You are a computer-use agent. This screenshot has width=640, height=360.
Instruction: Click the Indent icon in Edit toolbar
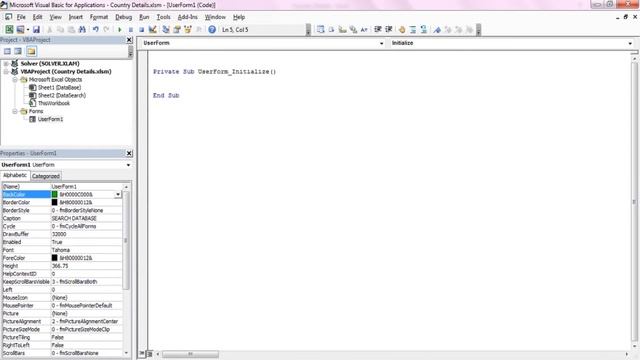pyautogui.click(x=378, y=29)
